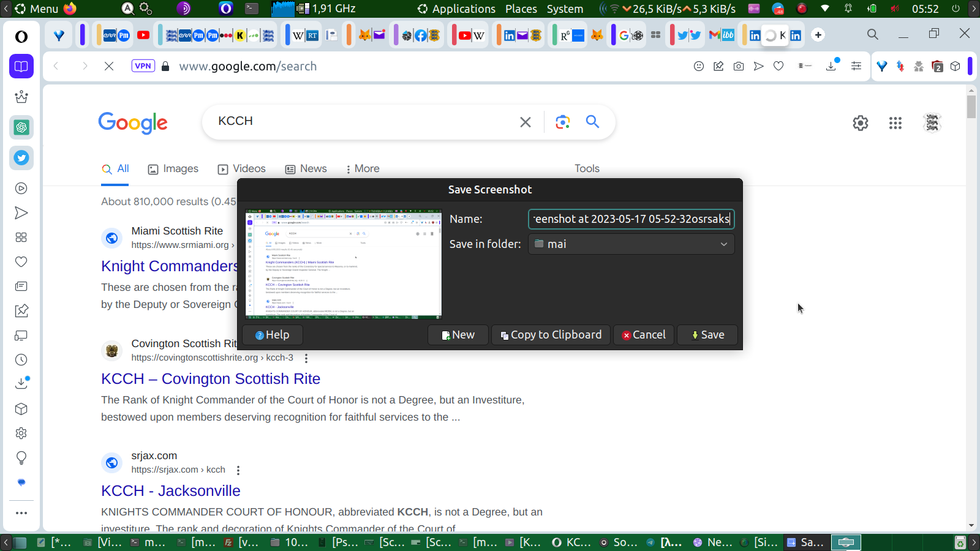Toggle the VPN badge in address bar

pos(143,66)
